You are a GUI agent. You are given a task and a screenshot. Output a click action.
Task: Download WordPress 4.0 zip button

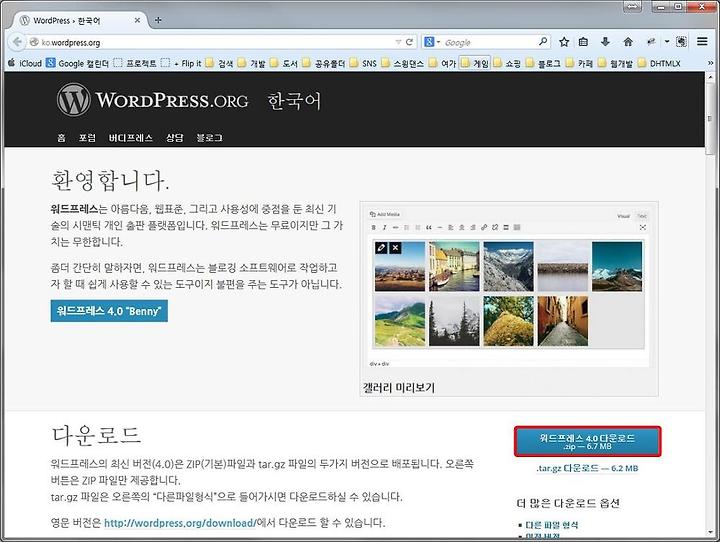[x=588, y=441]
